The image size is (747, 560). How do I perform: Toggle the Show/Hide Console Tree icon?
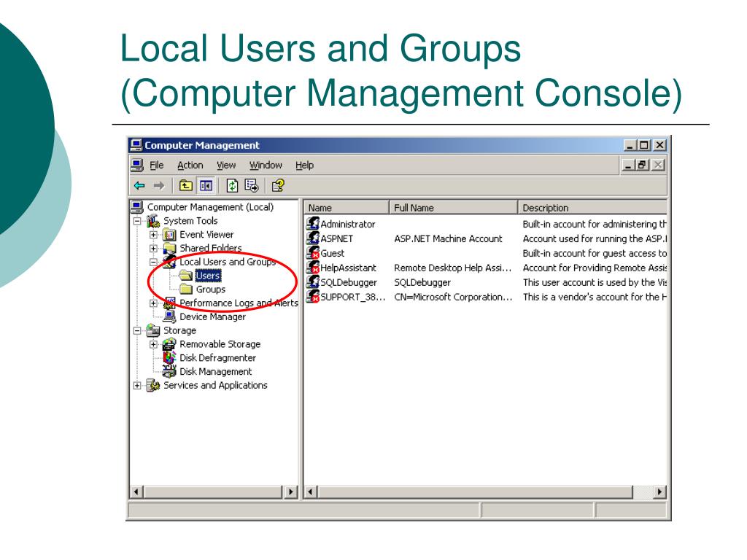coord(206,185)
